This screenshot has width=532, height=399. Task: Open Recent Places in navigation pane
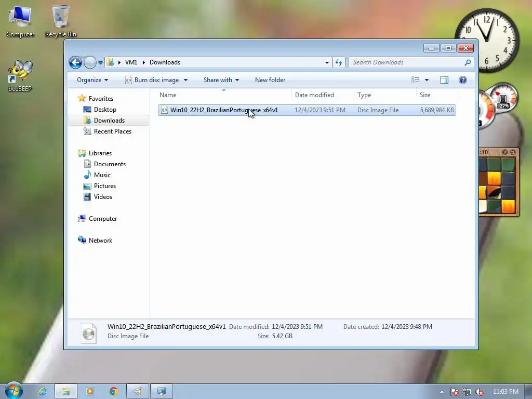point(112,131)
